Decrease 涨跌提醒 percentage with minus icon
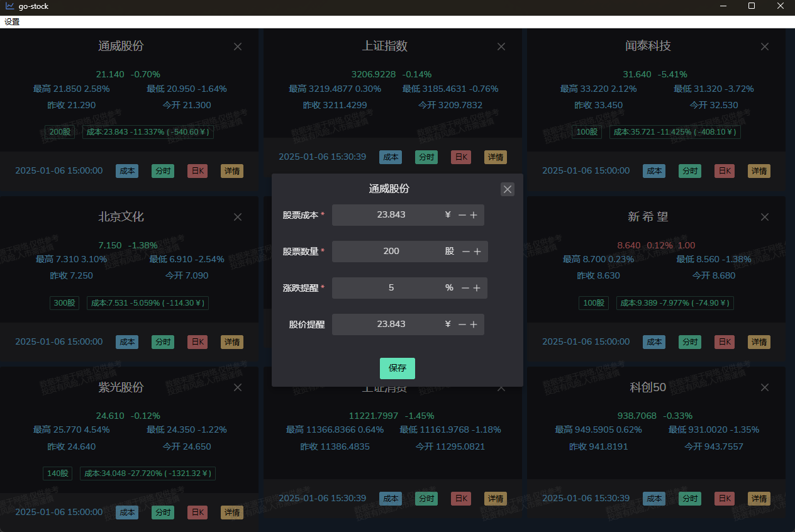 [465, 288]
